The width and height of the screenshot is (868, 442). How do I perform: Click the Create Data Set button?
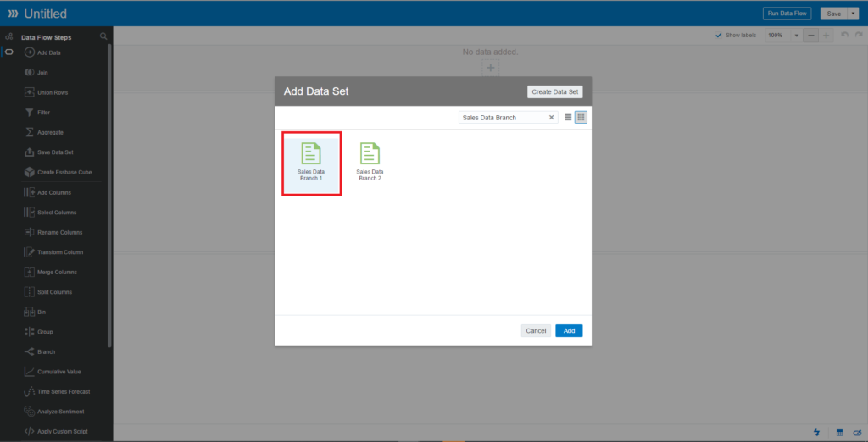click(554, 91)
